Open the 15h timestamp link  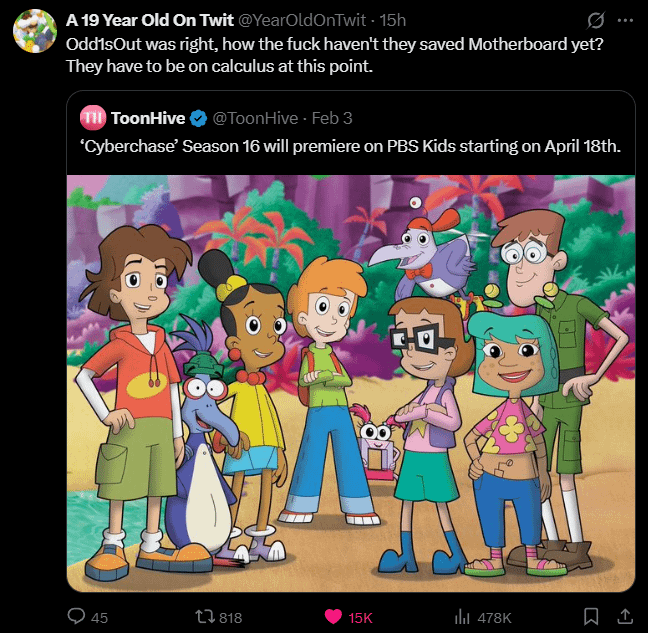tap(393, 20)
